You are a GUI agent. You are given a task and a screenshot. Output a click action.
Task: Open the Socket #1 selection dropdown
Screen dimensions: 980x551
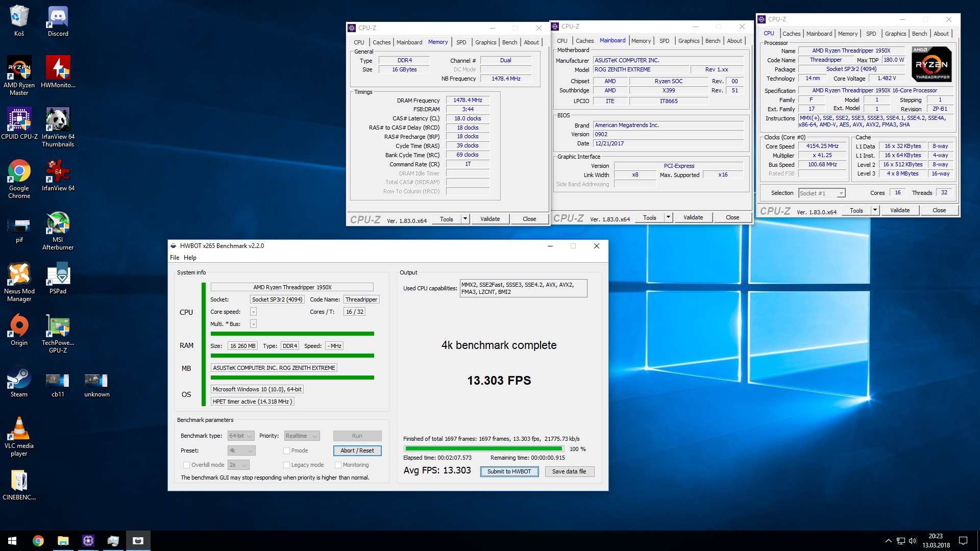(x=822, y=193)
